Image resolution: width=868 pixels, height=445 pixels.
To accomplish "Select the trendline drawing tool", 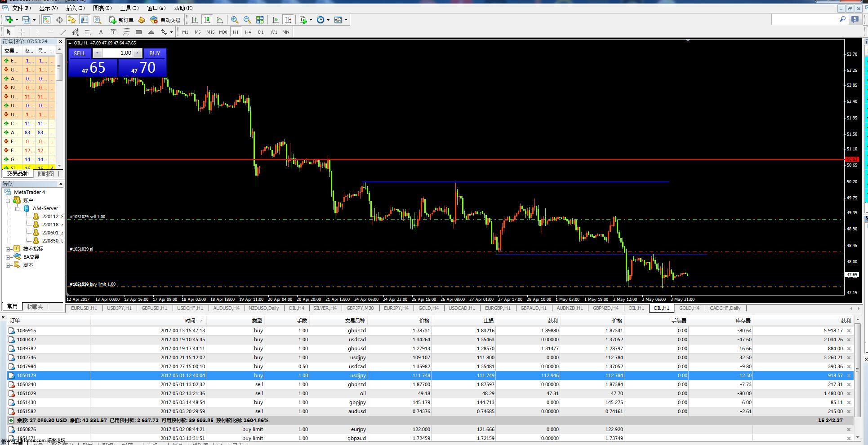I will 63,32.
